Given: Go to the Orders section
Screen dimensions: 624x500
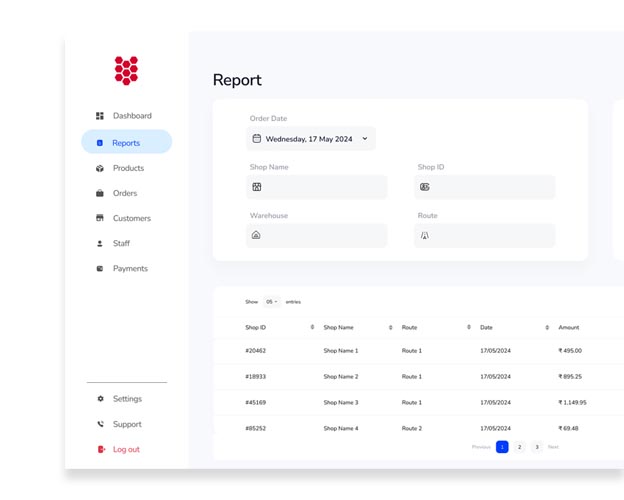Looking at the screenshot, I should tap(124, 193).
